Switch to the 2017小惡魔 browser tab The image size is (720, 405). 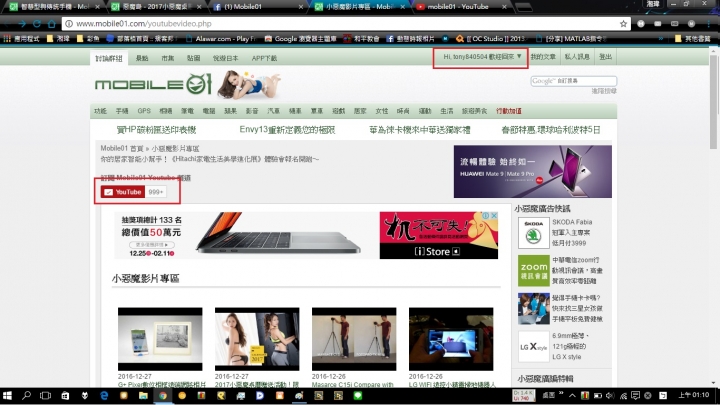click(157, 7)
